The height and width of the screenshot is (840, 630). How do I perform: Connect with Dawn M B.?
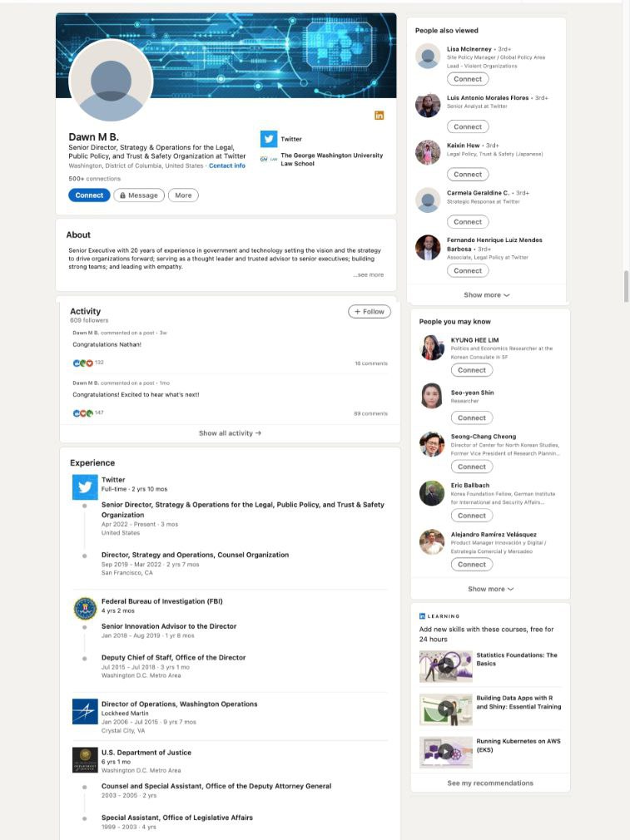[x=89, y=195]
